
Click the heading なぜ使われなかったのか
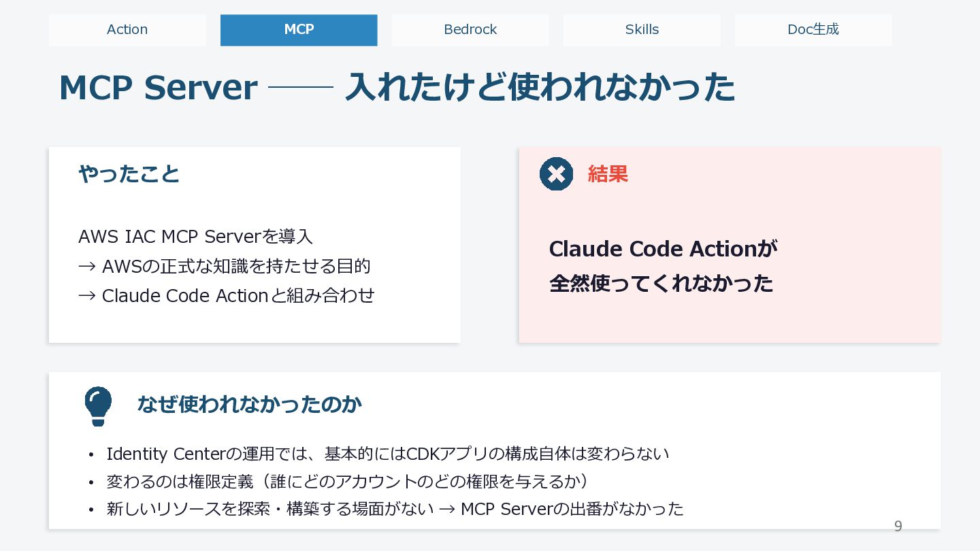[x=249, y=405]
